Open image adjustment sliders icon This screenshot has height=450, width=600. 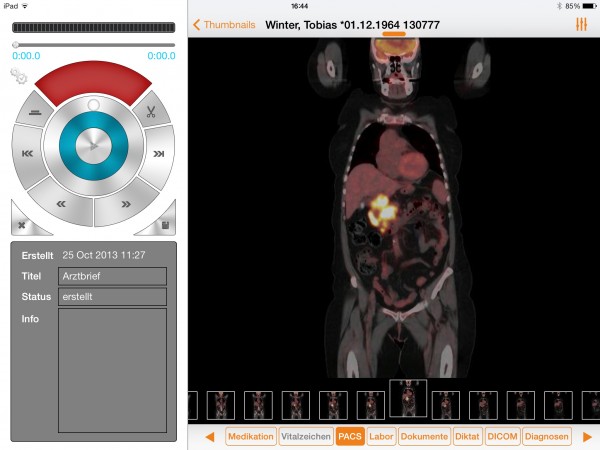point(581,24)
